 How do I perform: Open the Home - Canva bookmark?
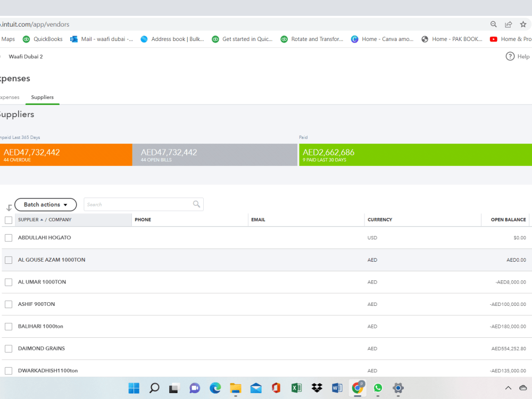[382, 39]
